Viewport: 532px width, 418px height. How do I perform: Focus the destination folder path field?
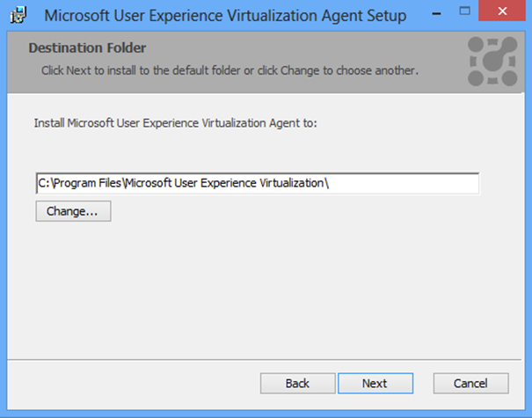point(258,183)
